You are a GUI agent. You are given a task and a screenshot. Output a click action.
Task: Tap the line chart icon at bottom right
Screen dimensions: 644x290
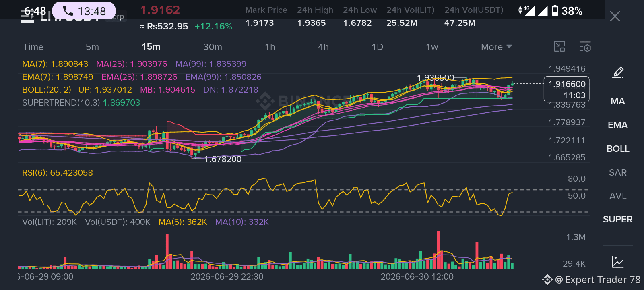[618, 262]
